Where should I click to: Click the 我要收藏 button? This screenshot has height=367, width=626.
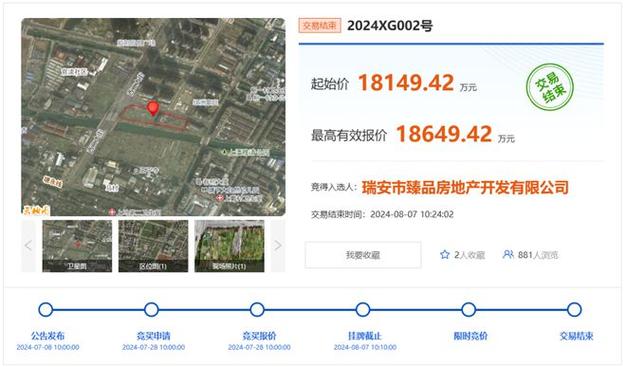tap(363, 255)
